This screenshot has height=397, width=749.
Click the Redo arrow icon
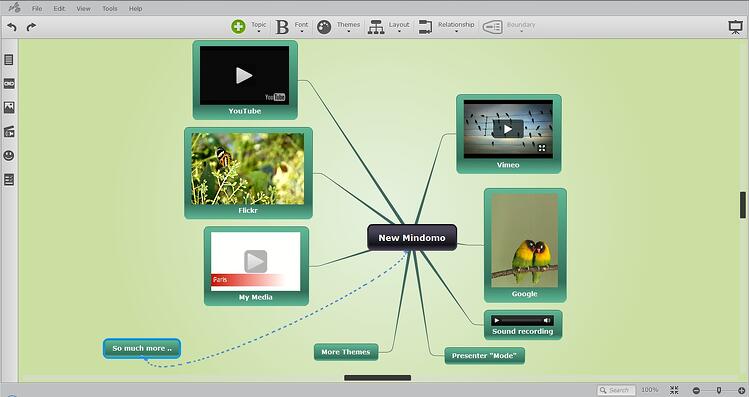click(31, 27)
